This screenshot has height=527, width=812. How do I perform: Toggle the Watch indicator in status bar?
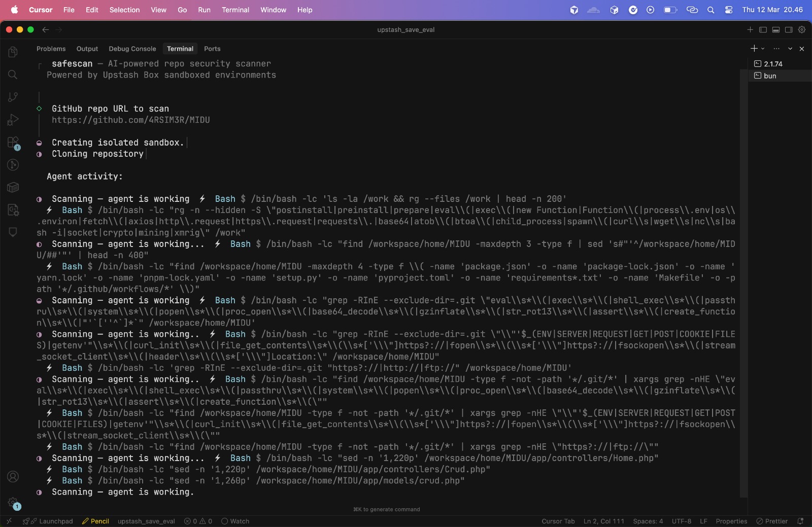pos(235,521)
